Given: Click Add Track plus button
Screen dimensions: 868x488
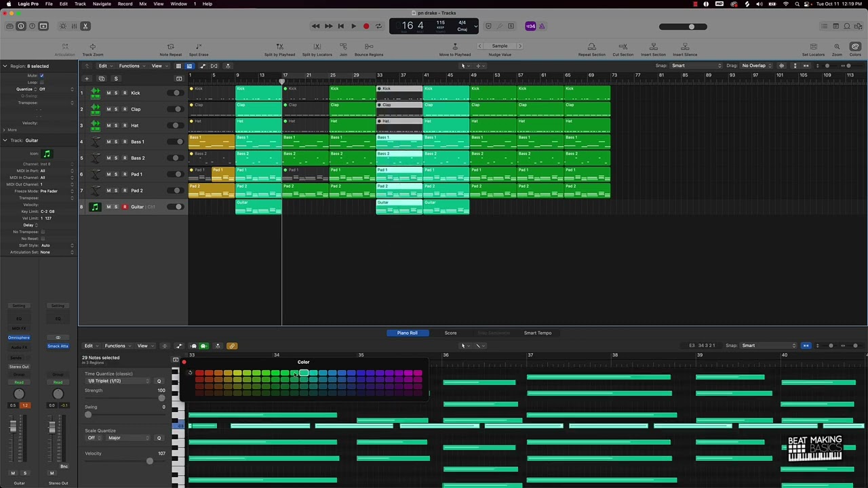Looking at the screenshot, I should [x=87, y=79].
